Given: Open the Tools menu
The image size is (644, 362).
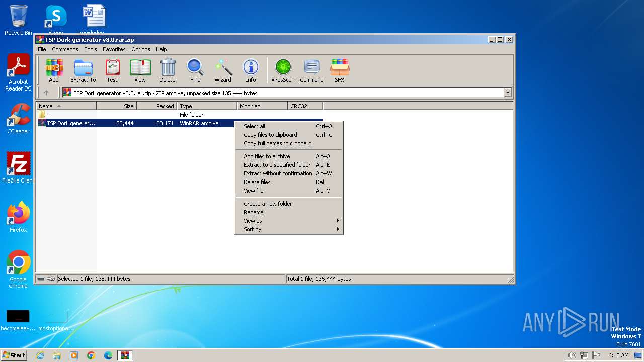Looking at the screenshot, I should (91, 49).
